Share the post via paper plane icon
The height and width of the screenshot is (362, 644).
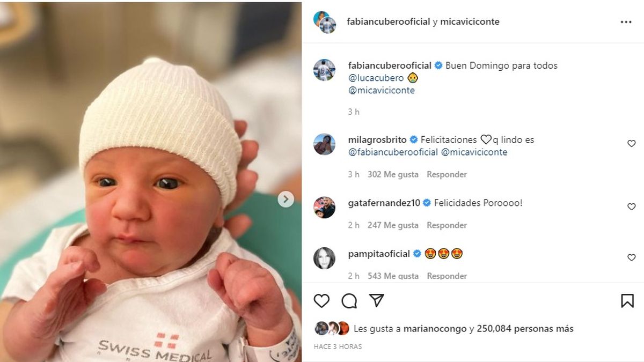coord(377,300)
